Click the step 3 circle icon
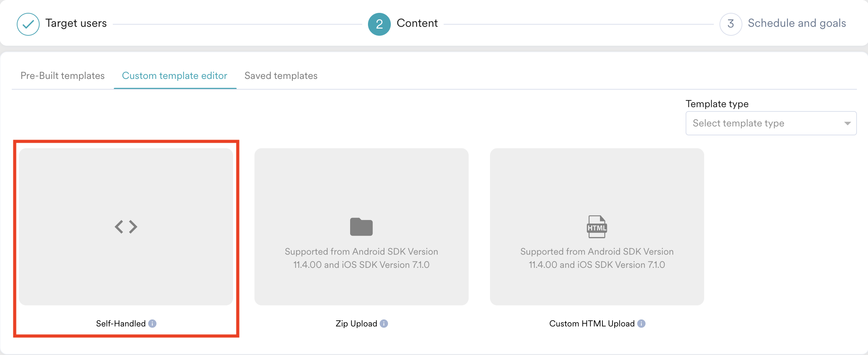868x355 pixels. pyautogui.click(x=731, y=24)
